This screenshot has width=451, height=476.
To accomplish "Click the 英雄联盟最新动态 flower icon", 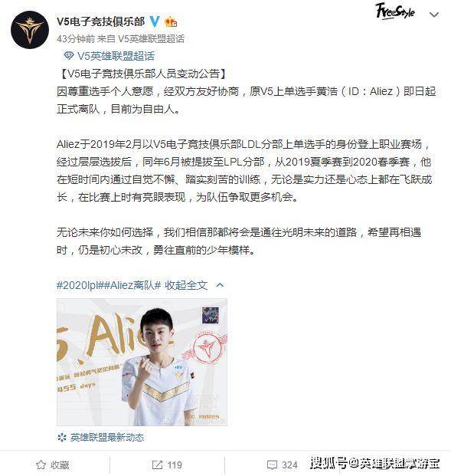I will point(62,438).
